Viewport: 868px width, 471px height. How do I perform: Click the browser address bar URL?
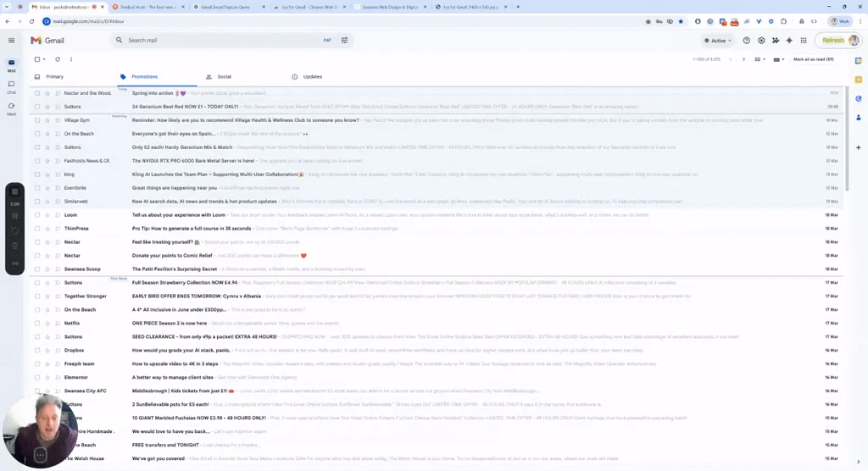(x=88, y=21)
